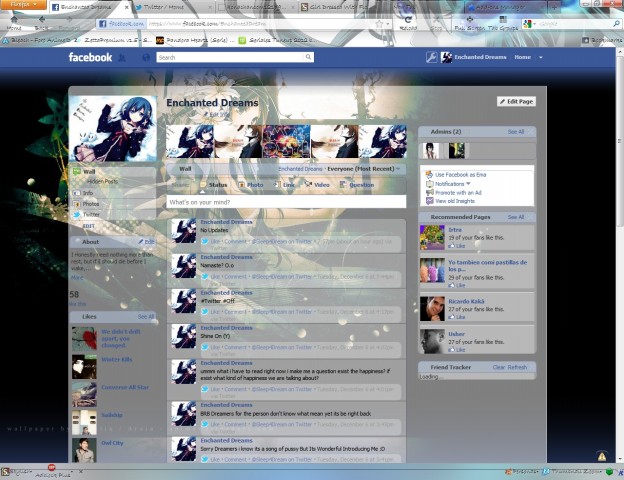Click Edit link in About section
The width and height of the screenshot is (624, 480).
point(146,242)
